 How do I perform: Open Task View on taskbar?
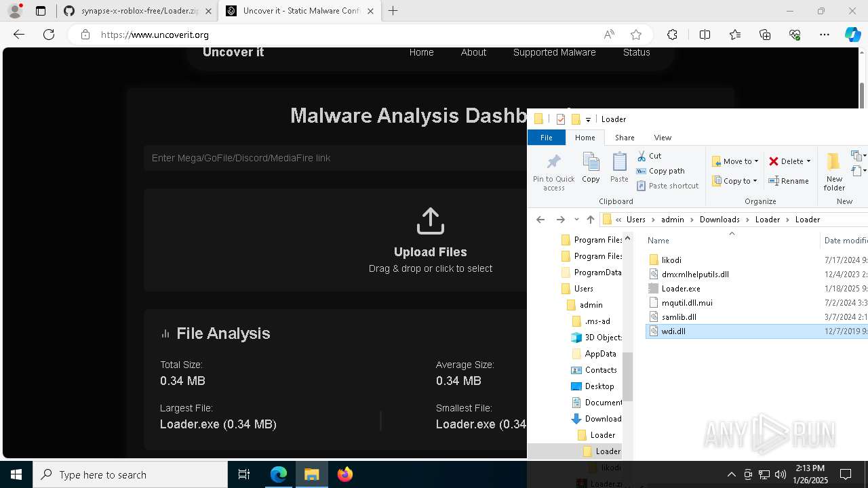244,474
